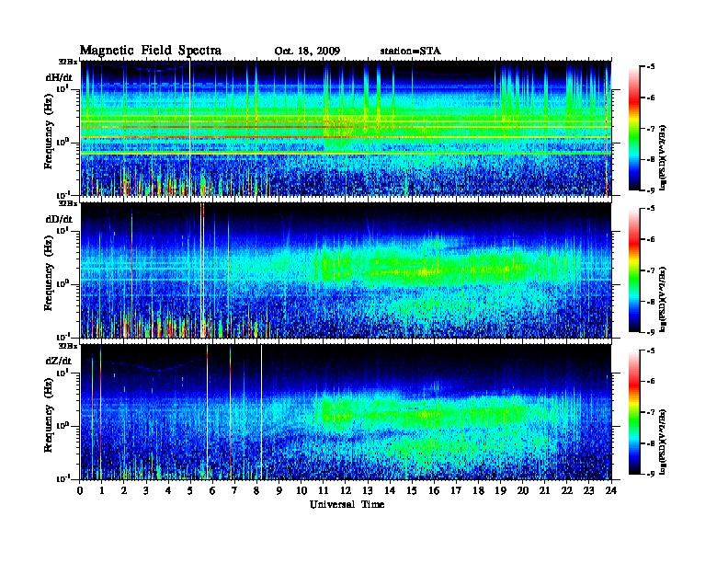
Task: Click the "-5" tick of dH/dt color bar
Action: [x=650, y=67]
